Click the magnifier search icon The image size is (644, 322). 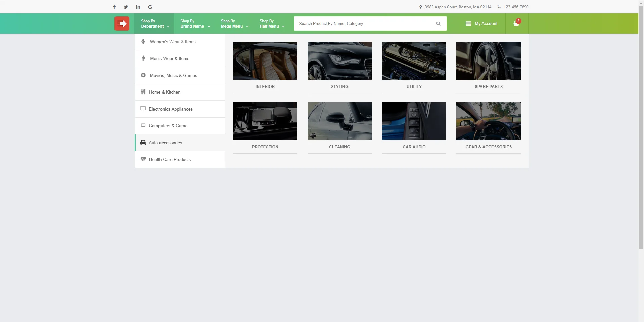(x=438, y=24)
